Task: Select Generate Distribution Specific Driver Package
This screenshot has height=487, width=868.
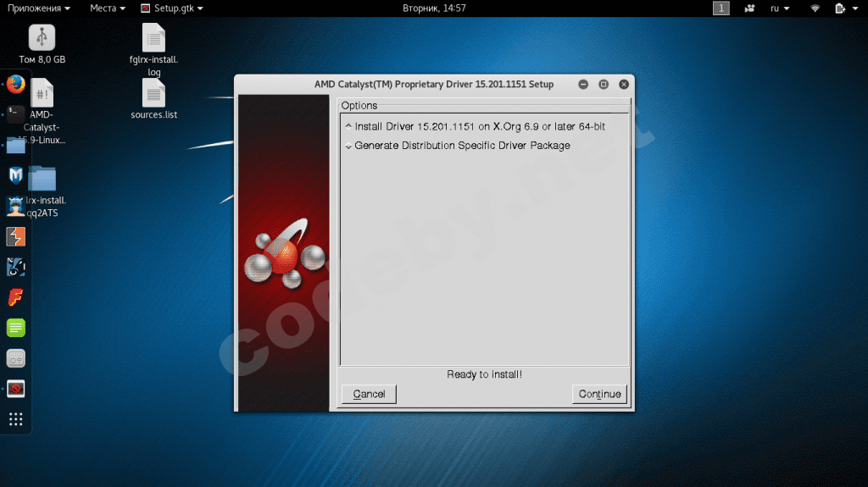Action: coord(462,146)
